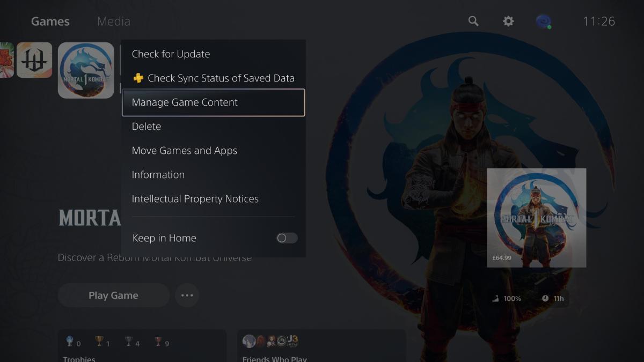Click the 11:26 clock
Viewport: 644px width, 362px height.
click(599, 21)
